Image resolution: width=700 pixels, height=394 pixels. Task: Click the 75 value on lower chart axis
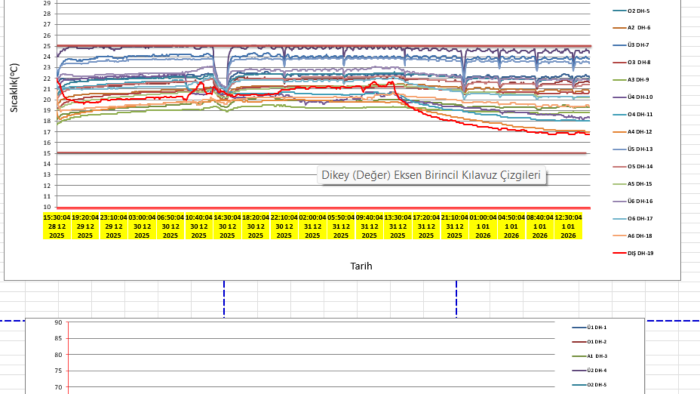click(x=58, y=371)
